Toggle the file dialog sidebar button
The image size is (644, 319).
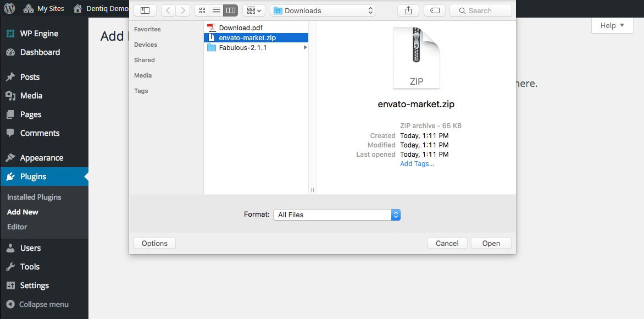(x=145, y=10)
